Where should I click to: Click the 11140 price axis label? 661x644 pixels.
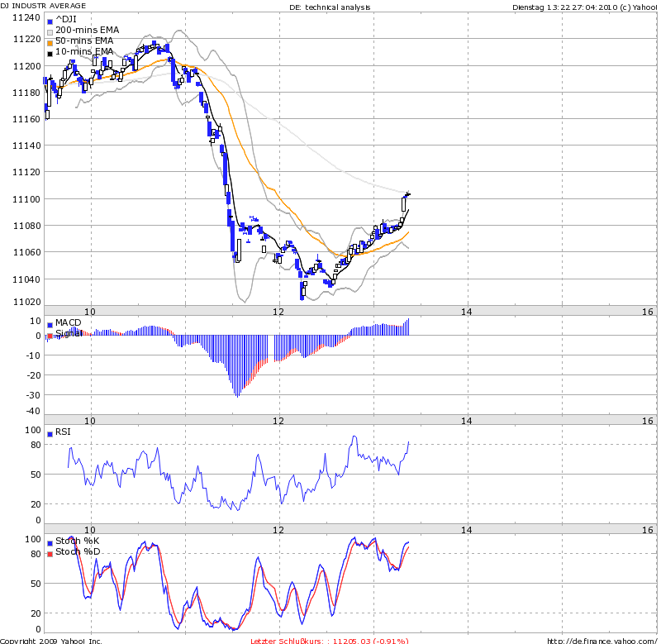pos(26,146)
